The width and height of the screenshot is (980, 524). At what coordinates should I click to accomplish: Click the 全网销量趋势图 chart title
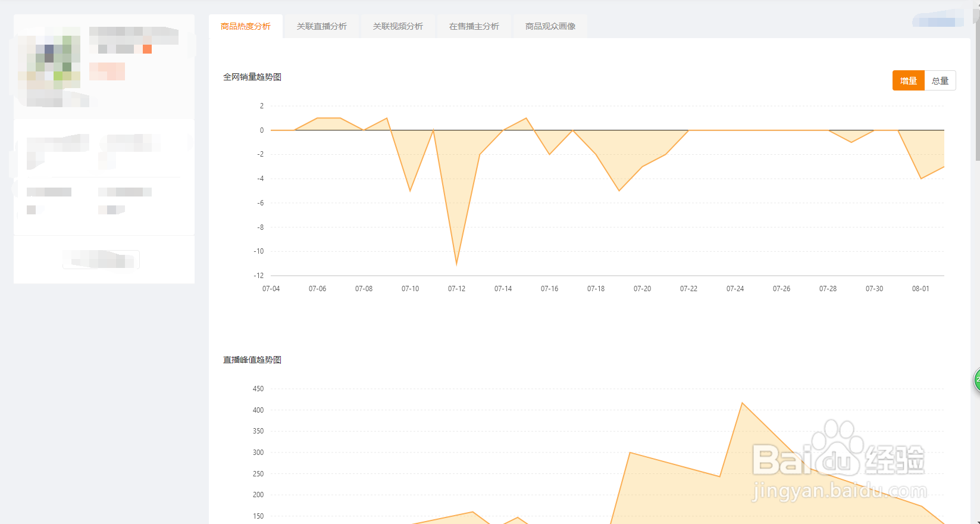(252, 77)
